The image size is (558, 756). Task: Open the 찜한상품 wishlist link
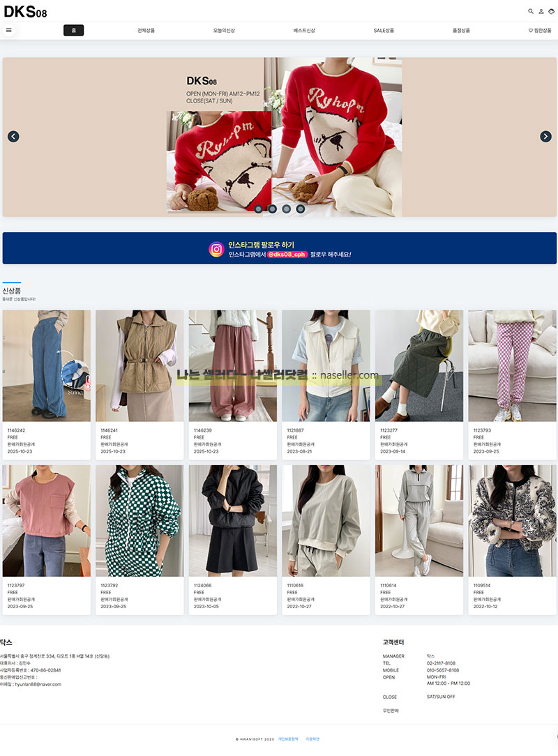point(540,31)
